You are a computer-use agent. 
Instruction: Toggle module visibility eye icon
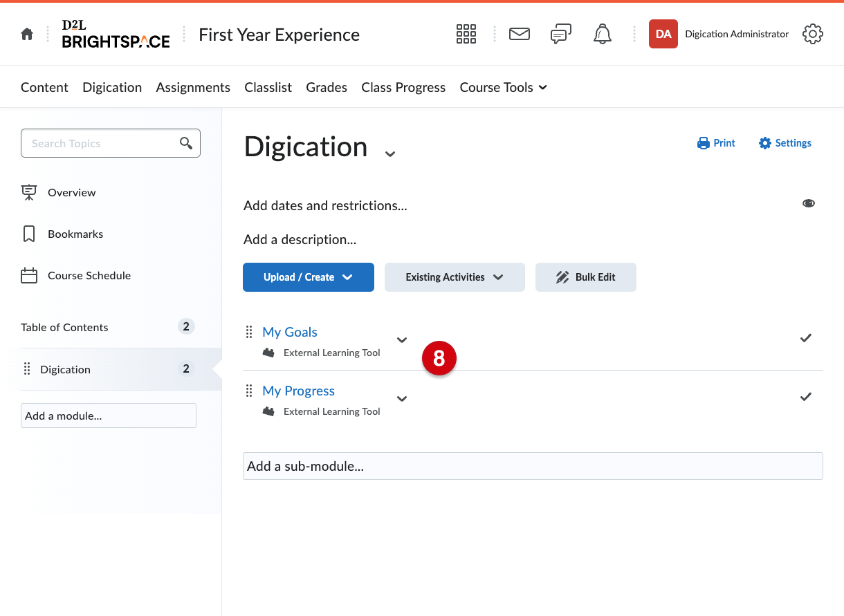point(809,203)
